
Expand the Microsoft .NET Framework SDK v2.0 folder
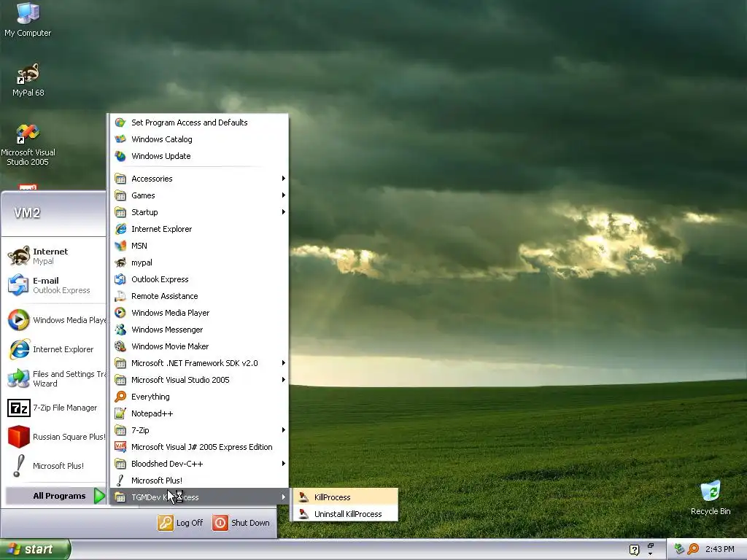point(199,363)
